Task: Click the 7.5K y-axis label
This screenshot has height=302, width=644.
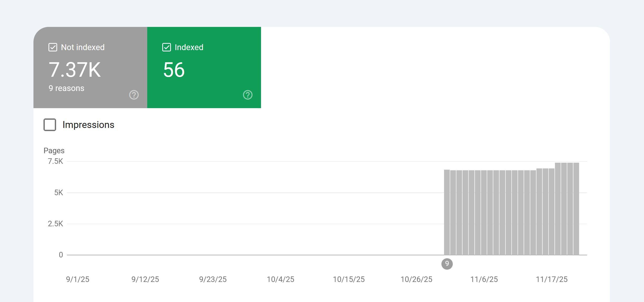Action: [55, 161]
